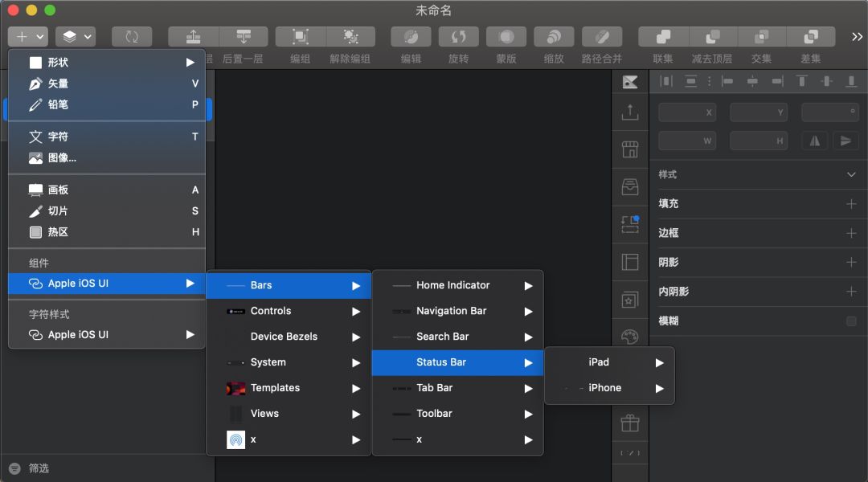Screen dimensions: 868x482
Task: Click the W width input field
Action: tap(687, 141)
